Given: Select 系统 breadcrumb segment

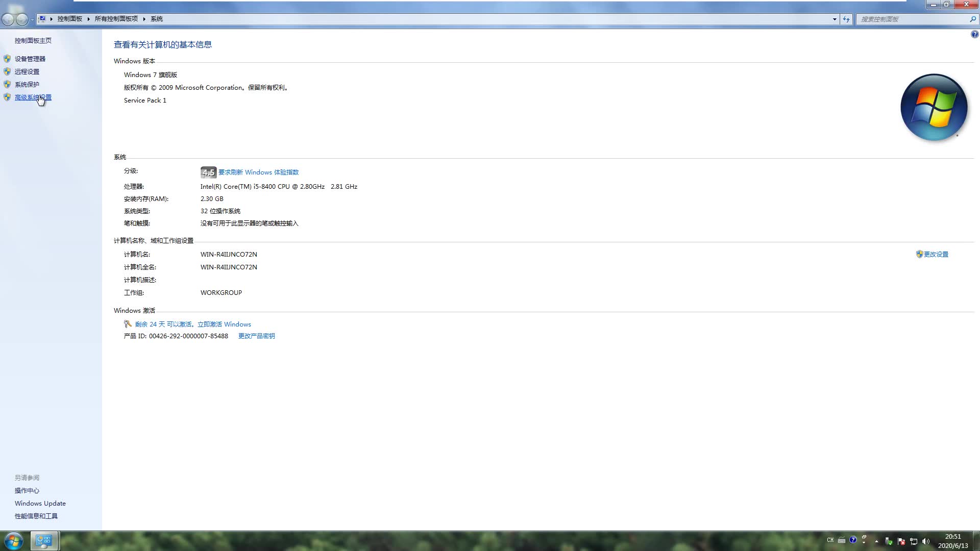Looking at the screenshot, I should coord(156,19).
